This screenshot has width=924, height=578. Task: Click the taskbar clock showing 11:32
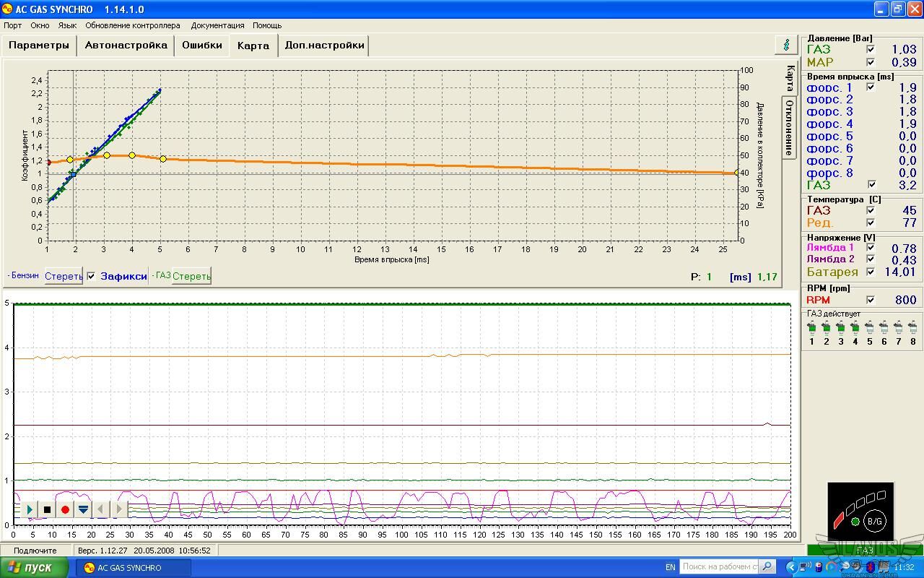(904, 568)
